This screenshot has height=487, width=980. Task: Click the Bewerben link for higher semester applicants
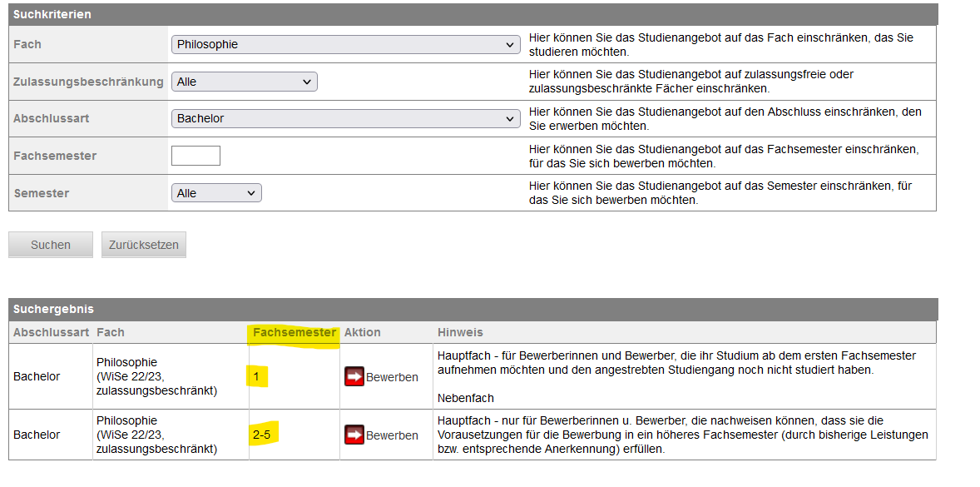click(x=391, y=435)
